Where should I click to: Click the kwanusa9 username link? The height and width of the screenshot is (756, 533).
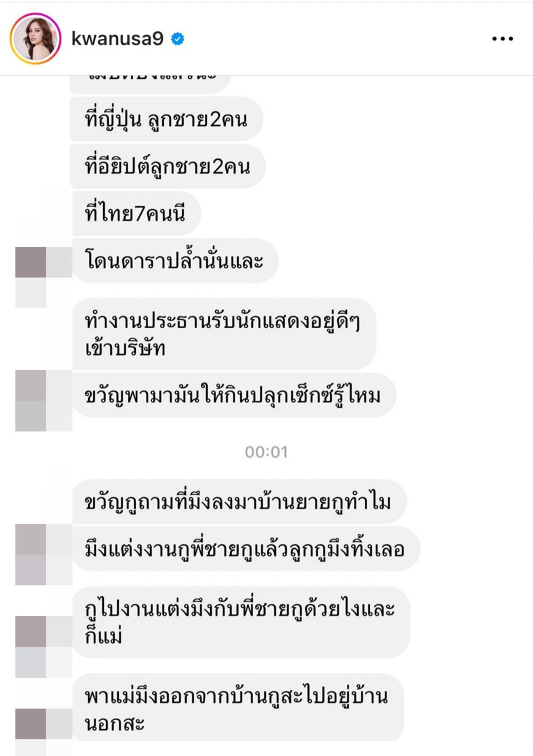pos(117,39)
